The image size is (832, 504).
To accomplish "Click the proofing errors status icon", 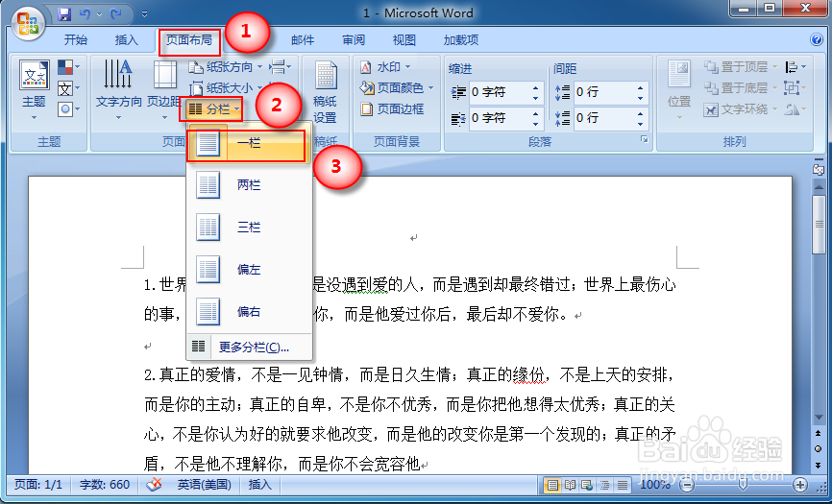I will (x=154, y=484).
